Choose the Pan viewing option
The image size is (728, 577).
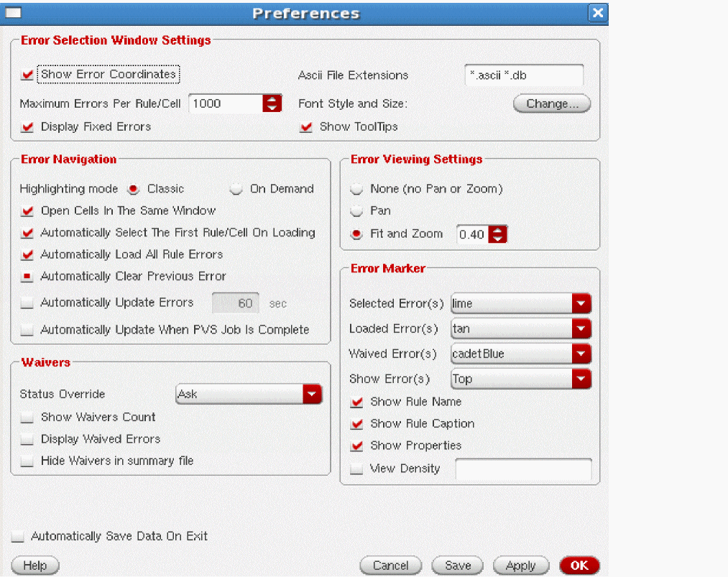[356, 211]
